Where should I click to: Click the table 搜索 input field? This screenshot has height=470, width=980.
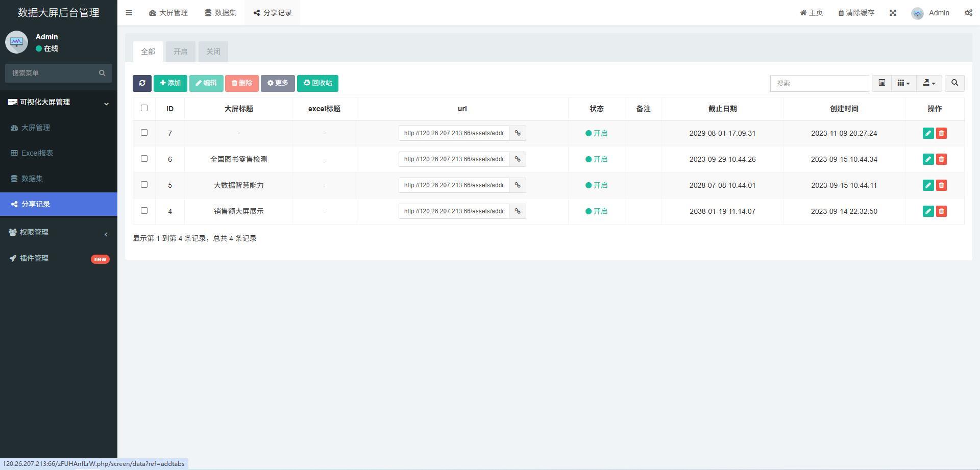coord(819,83)
